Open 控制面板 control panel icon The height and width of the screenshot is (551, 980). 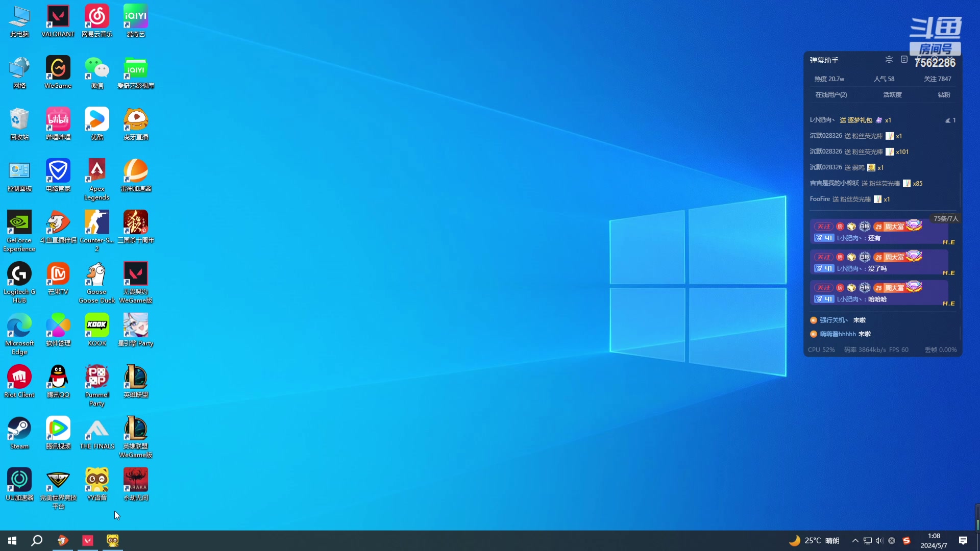coord(19,176)
